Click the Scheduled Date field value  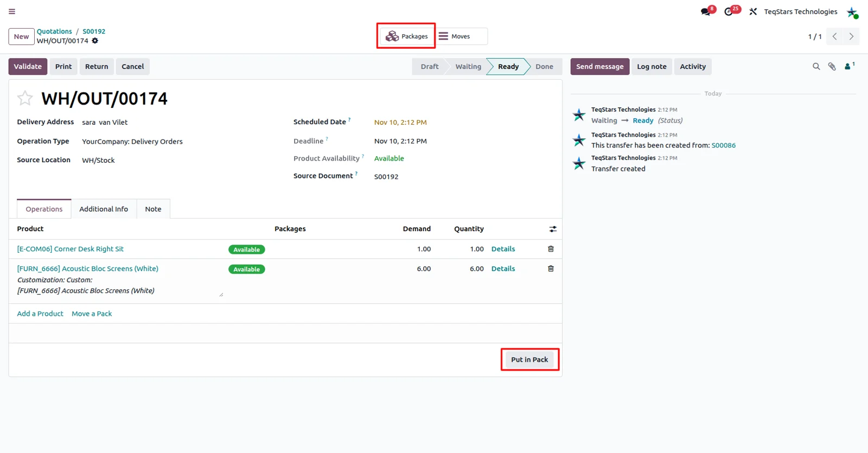(400, 123)
